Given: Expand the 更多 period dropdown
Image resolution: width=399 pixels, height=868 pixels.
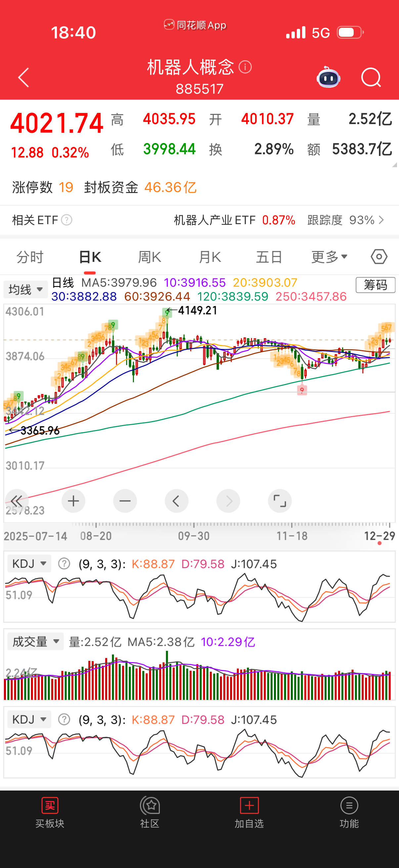Looking at the screenshot, I should point(329,257).
